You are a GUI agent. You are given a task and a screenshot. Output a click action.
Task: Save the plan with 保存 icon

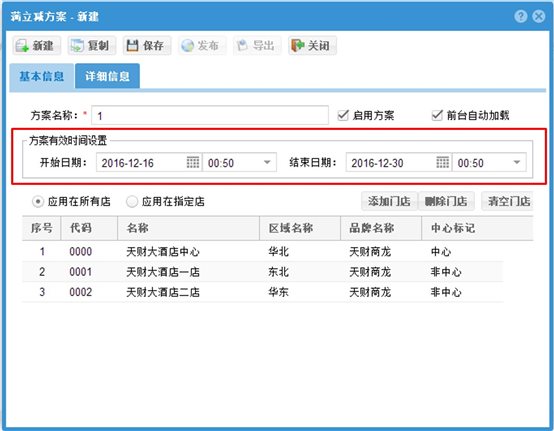(x=132, y=46)
